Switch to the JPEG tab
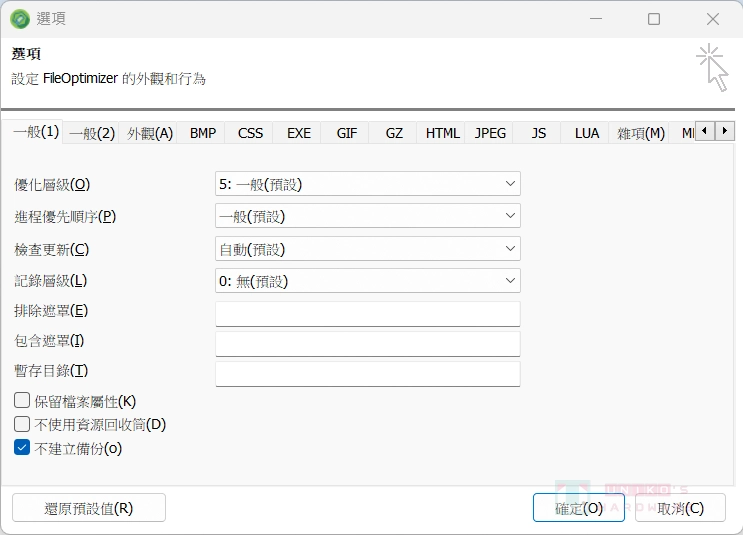 (490, 133)
